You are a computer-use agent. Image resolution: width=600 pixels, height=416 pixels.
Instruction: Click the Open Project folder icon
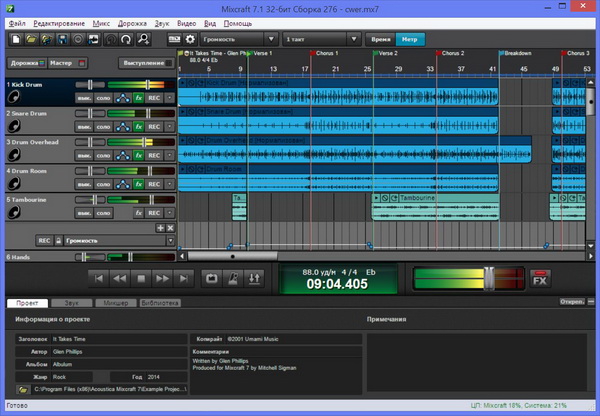point(31,39)
